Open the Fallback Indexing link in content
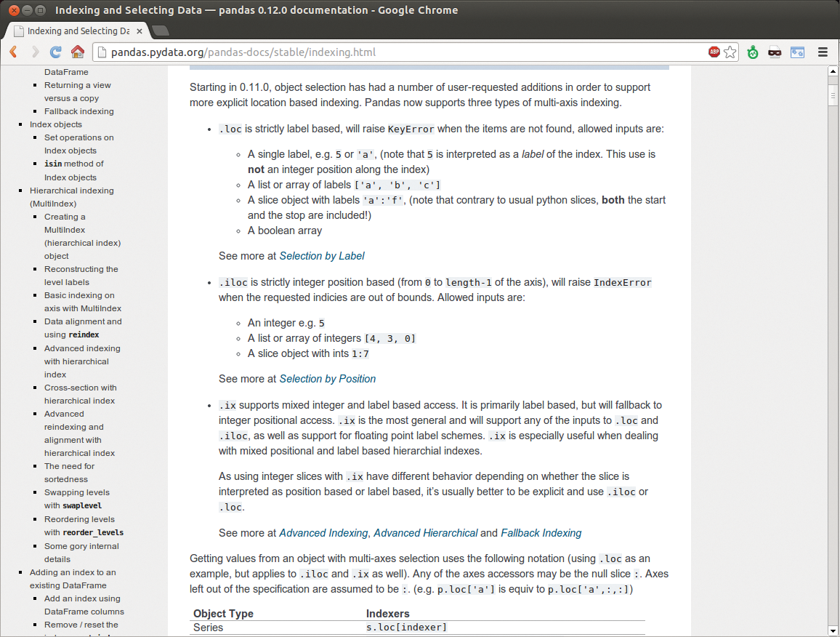 pos(541,533)
